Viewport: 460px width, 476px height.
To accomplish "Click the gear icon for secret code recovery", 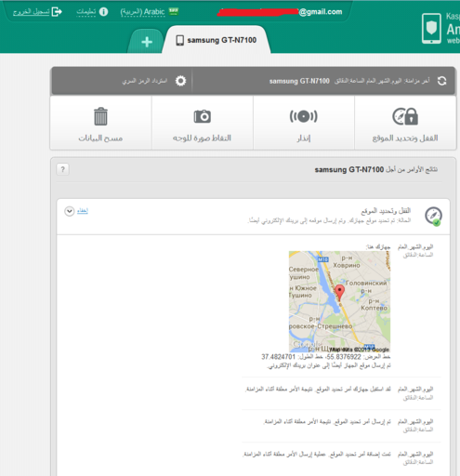I will 180,81.
